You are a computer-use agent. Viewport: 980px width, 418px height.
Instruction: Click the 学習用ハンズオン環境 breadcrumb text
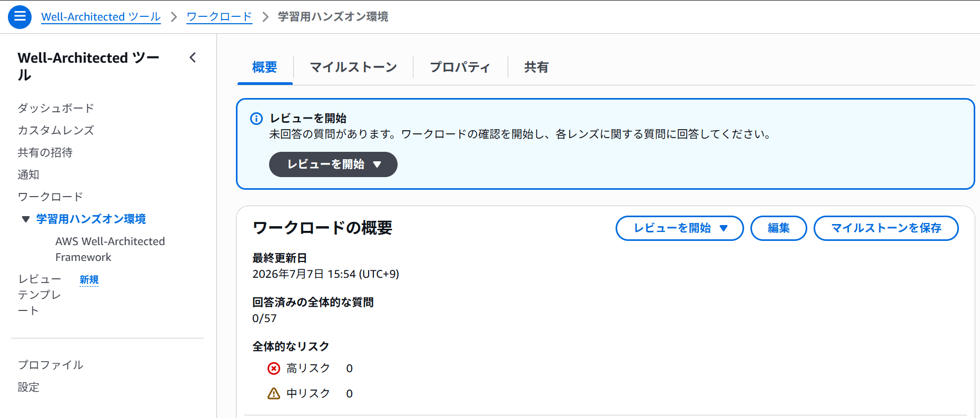click(x=333, y=17)
